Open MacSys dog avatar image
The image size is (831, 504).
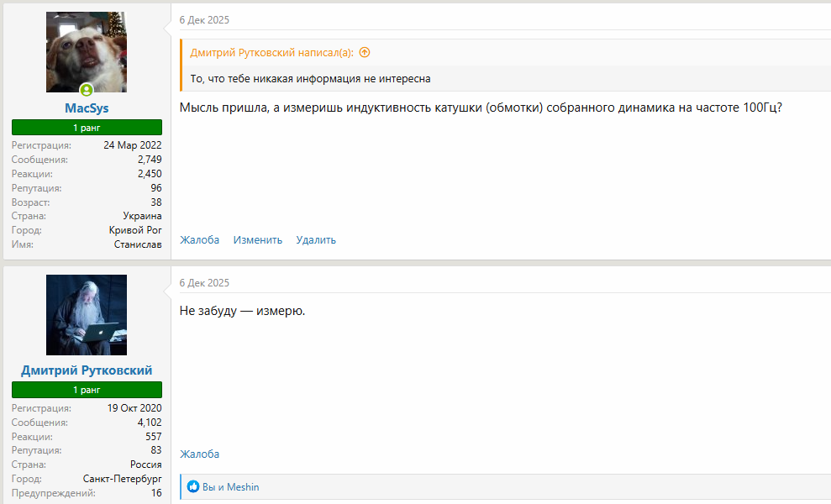click(x=86, y=52)
